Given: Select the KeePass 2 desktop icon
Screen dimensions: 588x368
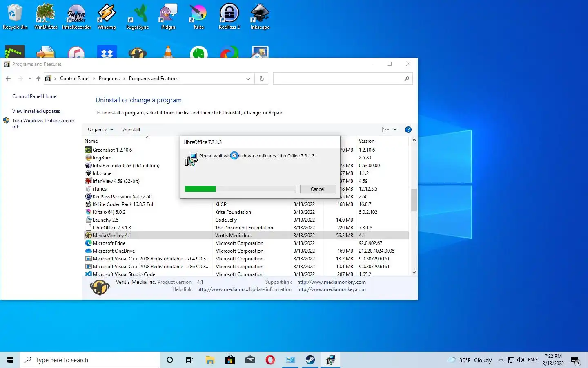Looking at the screenshot, I should pos(229,16).
